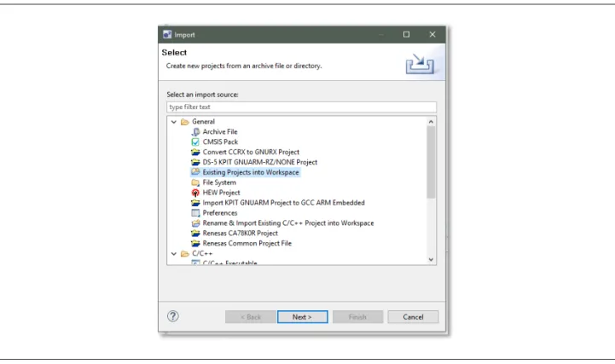
Task: Click the File System folder icon
Action: pos(195,182)
